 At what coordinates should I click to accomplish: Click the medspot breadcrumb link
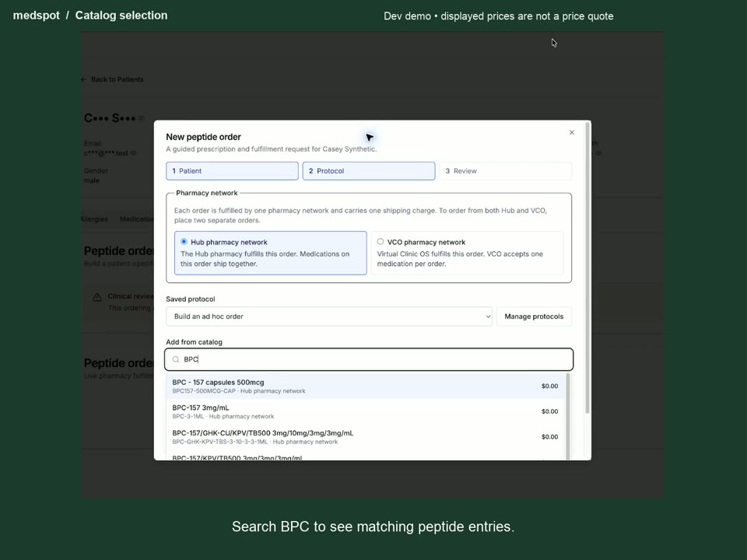point(37,16)
